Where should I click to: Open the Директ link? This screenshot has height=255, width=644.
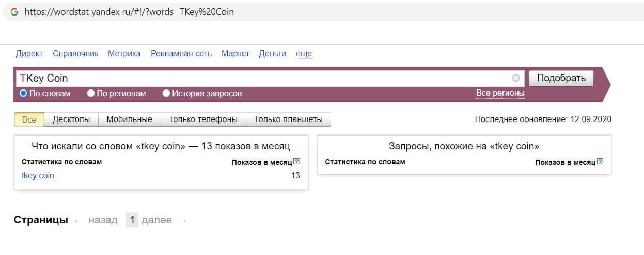pos(29,54)
